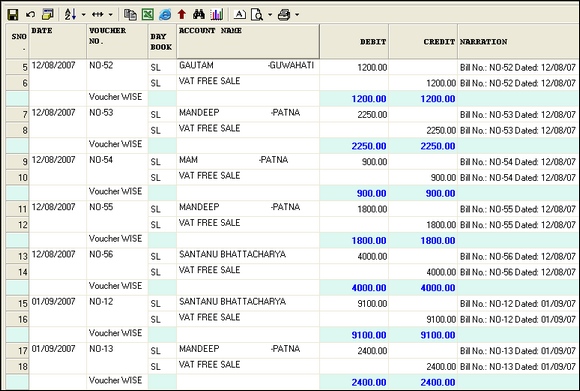This screenshot has height=391, width=580.
Task: Click debit amount 1200.00 in row 5
Action: coord(372,68)
